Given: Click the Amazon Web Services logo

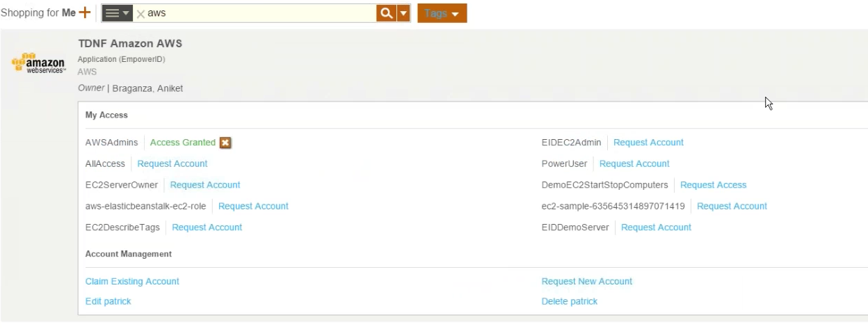Looking at the screenshot, I should tap(38, 63).
